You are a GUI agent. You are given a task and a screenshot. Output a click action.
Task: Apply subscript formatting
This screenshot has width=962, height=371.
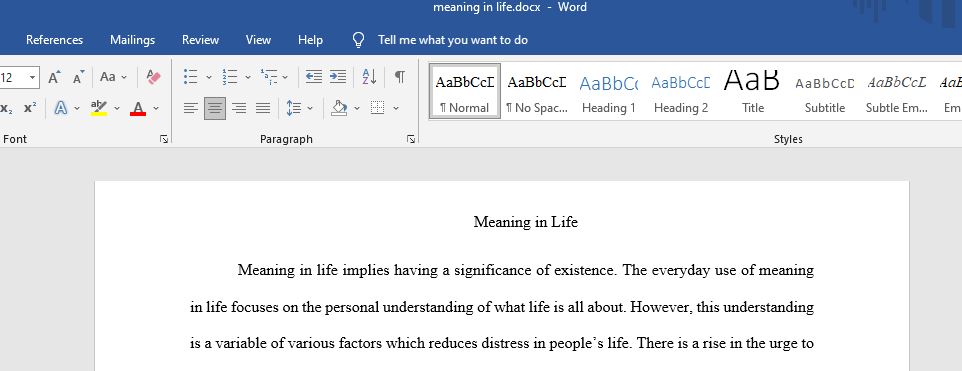click(7, 109)
